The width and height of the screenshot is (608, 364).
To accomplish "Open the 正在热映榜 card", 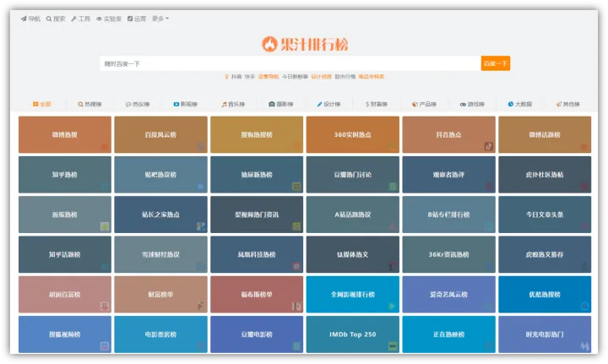I will [x=448, y=334].
